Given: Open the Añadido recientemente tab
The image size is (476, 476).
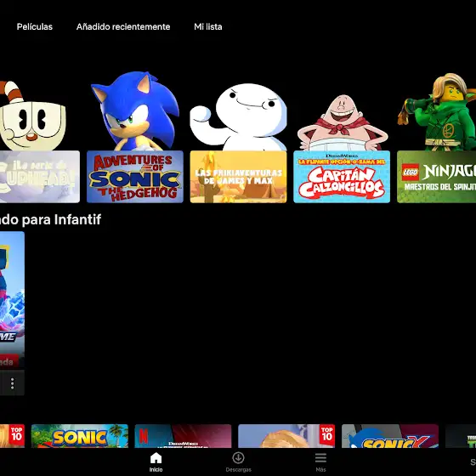Looking at the screenshot, I should click(x=123, y=26).
